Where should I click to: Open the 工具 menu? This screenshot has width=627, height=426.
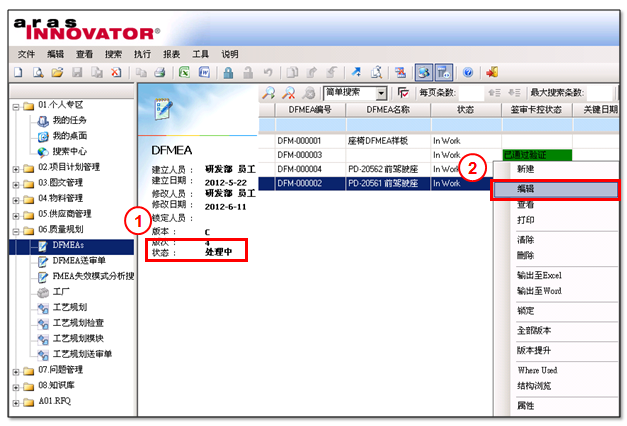pos(201,54)
